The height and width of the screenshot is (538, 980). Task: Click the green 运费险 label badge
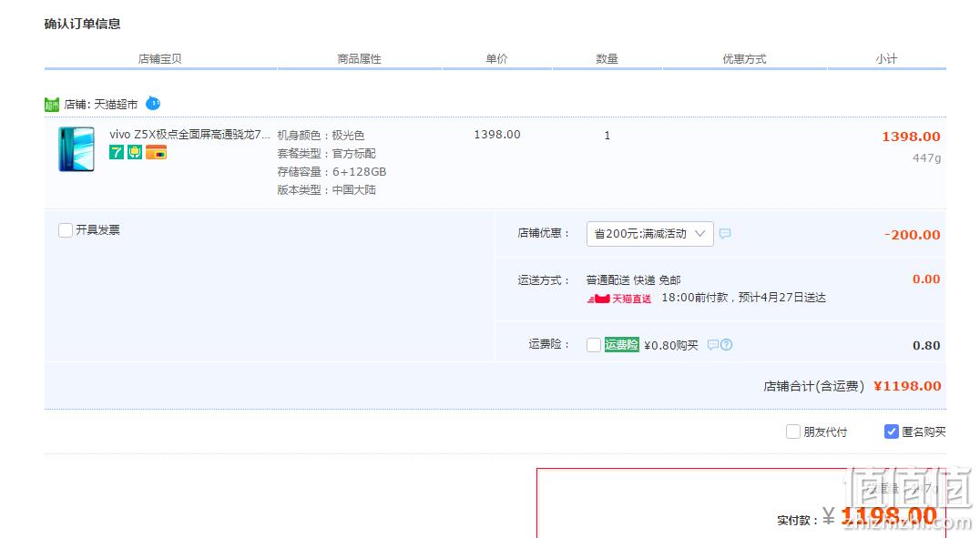622,345
